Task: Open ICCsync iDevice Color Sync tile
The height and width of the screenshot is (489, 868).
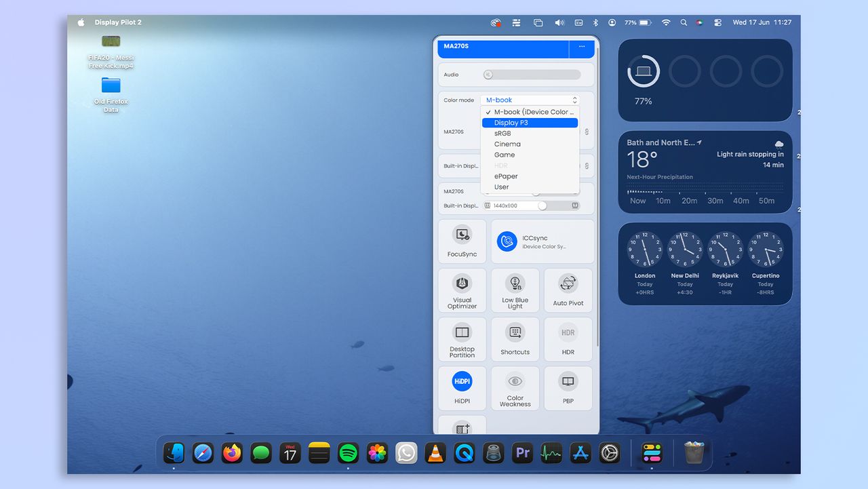Action: (542, 241)
